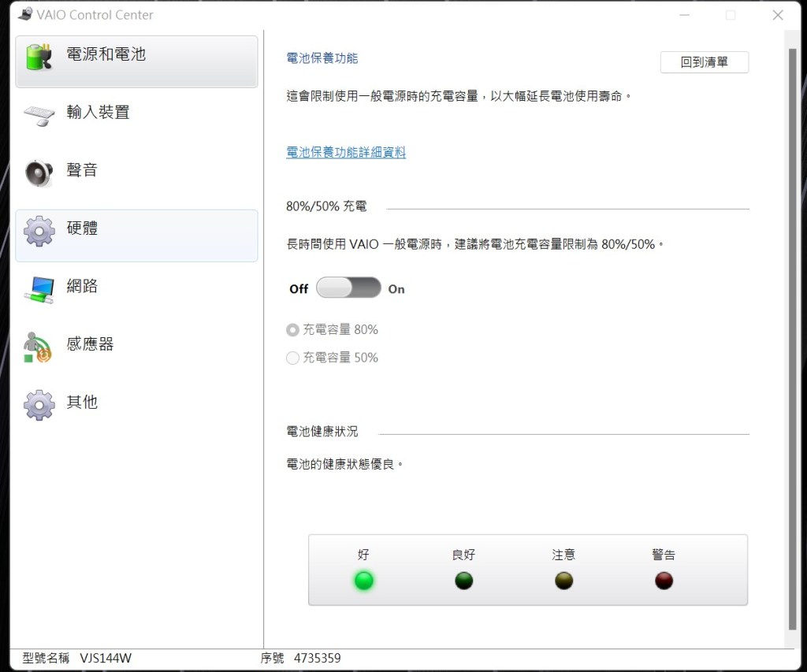Screen dimensions: 807x672
Task: Click the battery icon for 電源和電池
Action: [x=39, y=57]
